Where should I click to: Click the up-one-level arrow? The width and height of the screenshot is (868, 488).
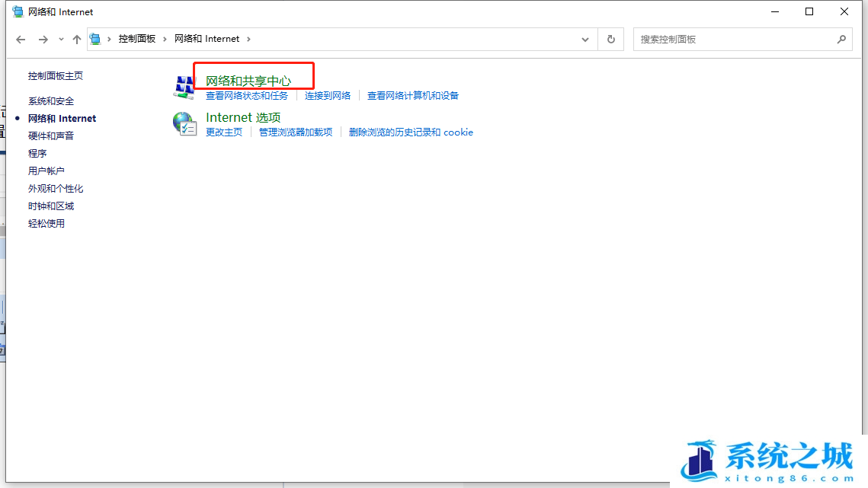tap(76, 38)
